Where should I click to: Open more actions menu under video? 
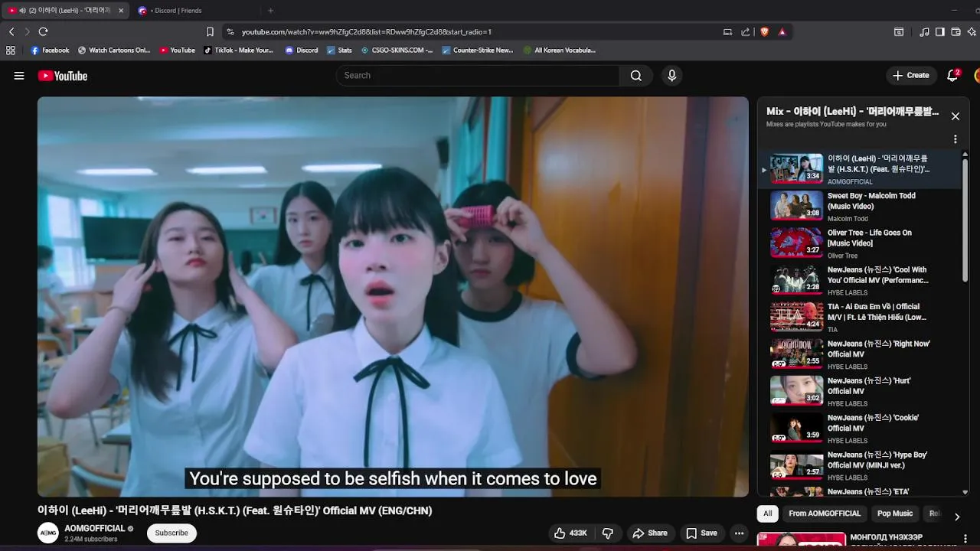(739, 533)
